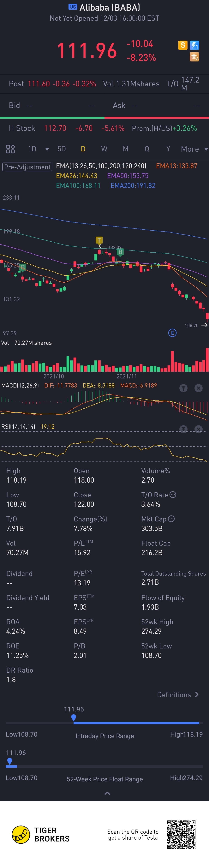Tap the Pre-Adjustment button
209x868 pixels.
(x=27, y=167)
